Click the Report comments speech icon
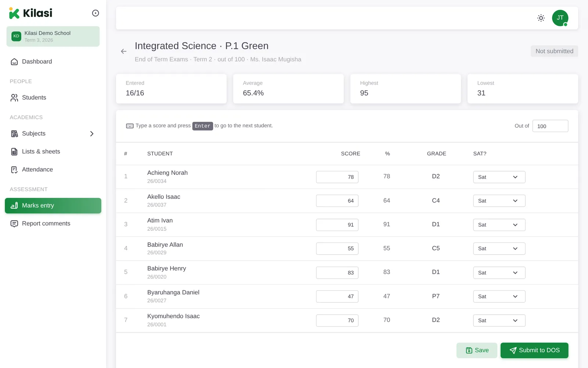The height and width of the screenshot is (368, 588). [x=14, y=224]
